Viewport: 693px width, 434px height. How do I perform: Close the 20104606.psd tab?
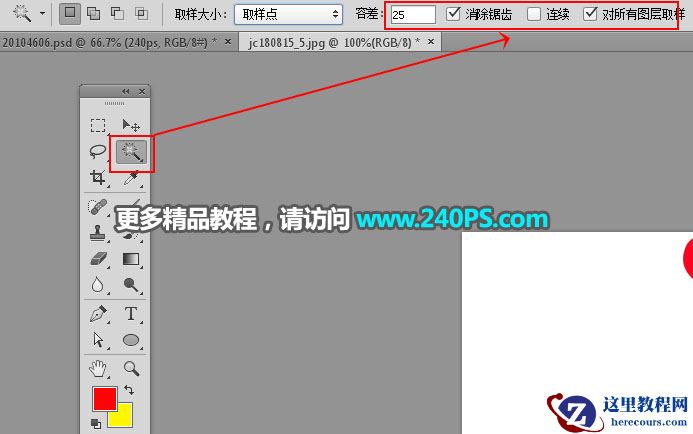click(228, 42)
